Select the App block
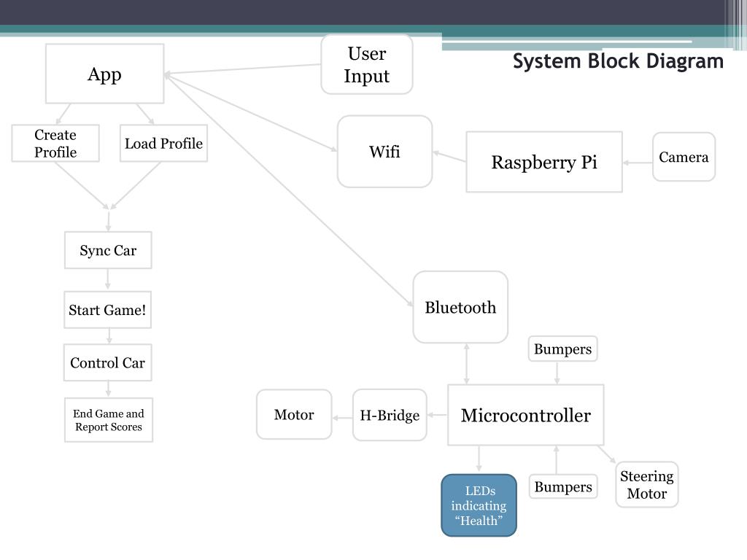747x560 pixels. coord(105,74)
